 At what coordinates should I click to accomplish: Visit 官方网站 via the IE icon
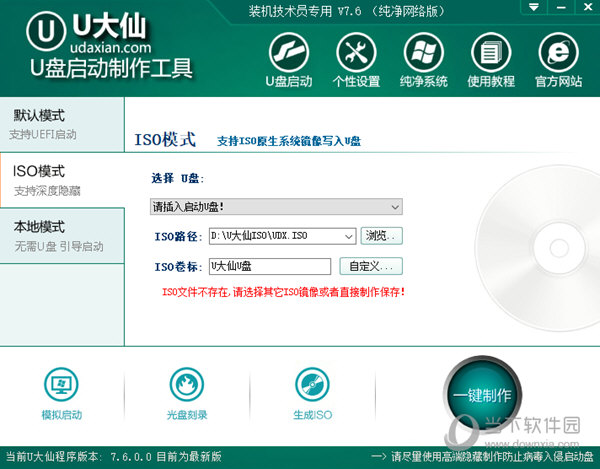coord(558,54)
